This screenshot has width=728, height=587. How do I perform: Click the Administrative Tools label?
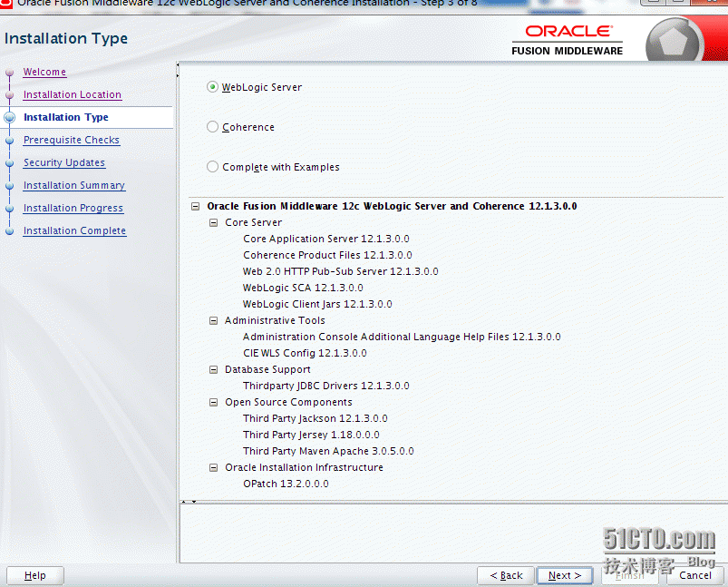point(275,320)
